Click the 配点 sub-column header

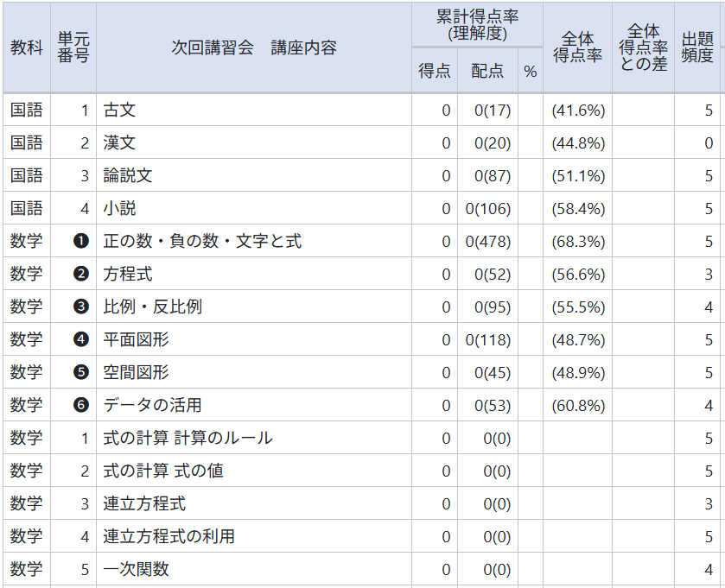(487, 72)
